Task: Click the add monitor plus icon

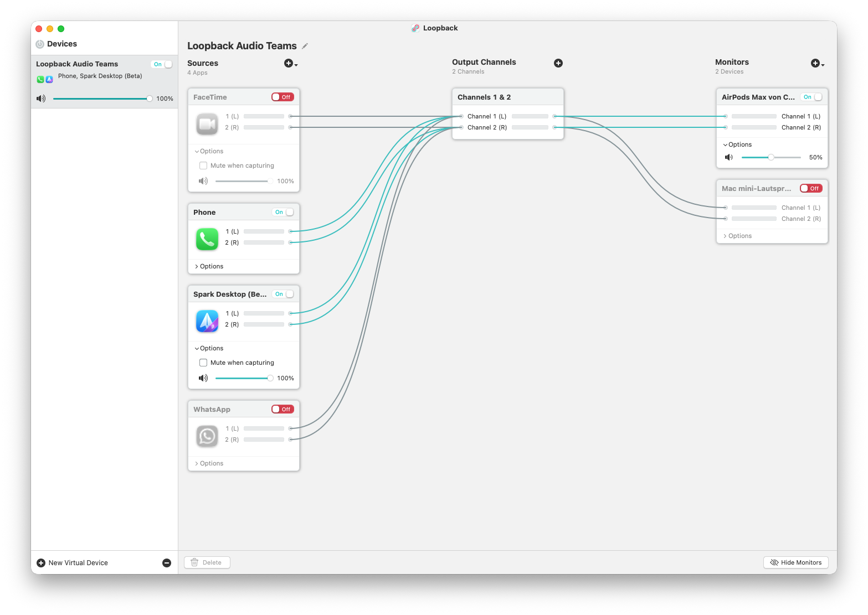Action: click(x=815, y=64)
